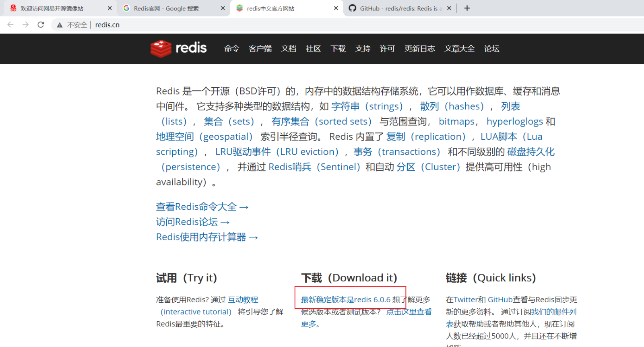The width and height of the screenshot is (644, 347).
Task: Open the 复制 (replication) link
Action: pyautogui.click(x=426, y=137)
